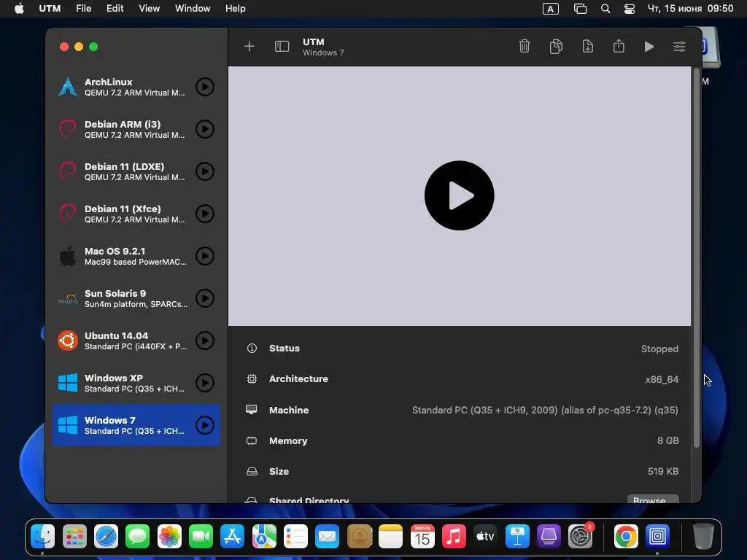747x560 pixels.
Task: Move the selected VM with document arrow icon
Action: [x=588, y=46]
